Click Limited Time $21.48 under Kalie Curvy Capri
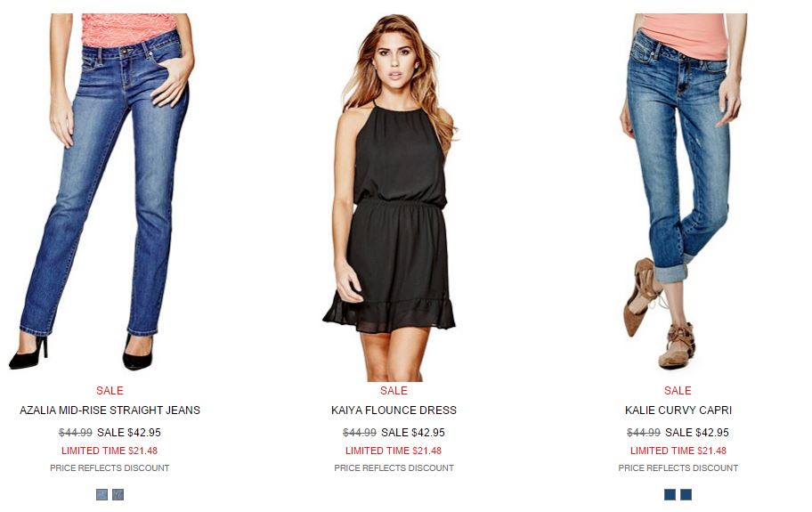The image size is (812, 512). [678, 451]
